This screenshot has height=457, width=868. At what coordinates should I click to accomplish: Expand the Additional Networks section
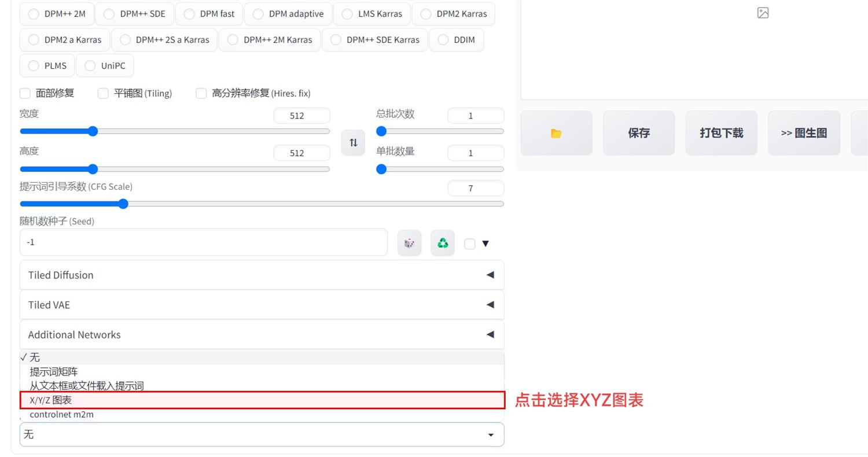click(262, 334)
